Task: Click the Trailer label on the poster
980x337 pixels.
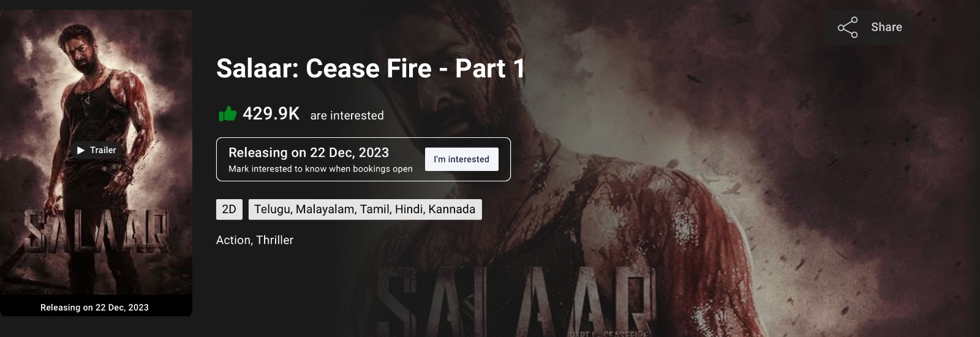Action: (102, 150)
